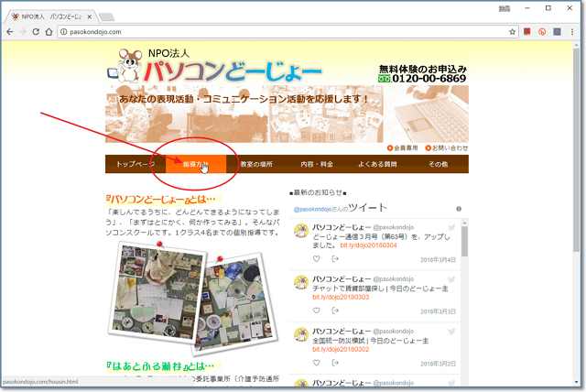This screenshot has width=586, height=392.
Task: Open the よくある質問 navigation item
Action: [x=377, y=164]
